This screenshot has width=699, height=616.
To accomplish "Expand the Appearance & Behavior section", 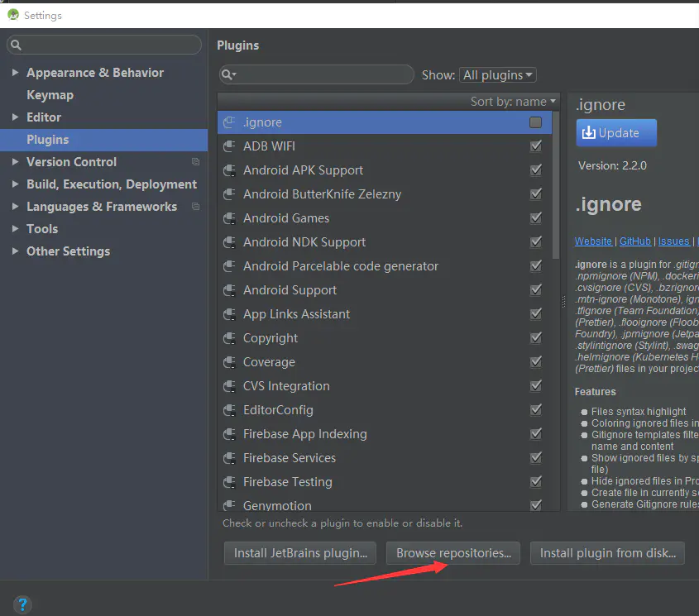I will coord(15,72).
